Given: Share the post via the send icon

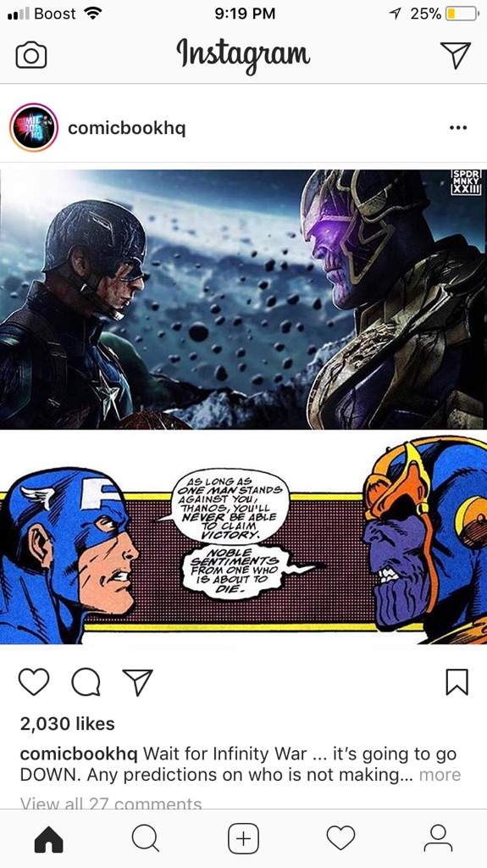Looking at the screenshot, I should tap(137, 682).
